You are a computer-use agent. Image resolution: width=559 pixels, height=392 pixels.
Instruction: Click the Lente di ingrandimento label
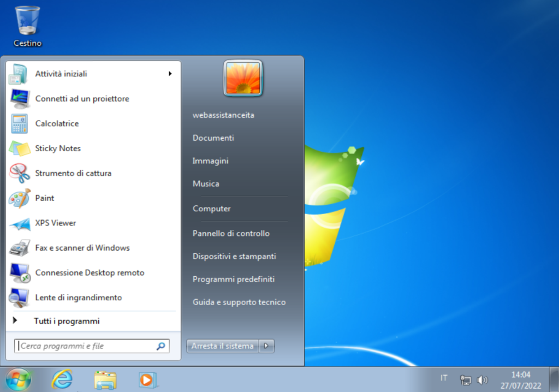(79, 298)
